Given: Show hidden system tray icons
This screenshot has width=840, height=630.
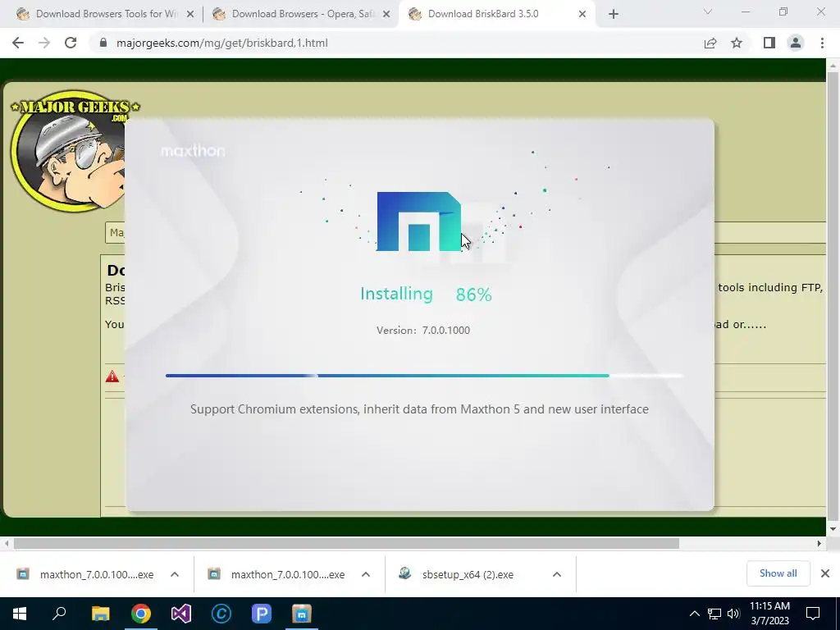Looking at the screenshot, I should click(x=694, y=614).
